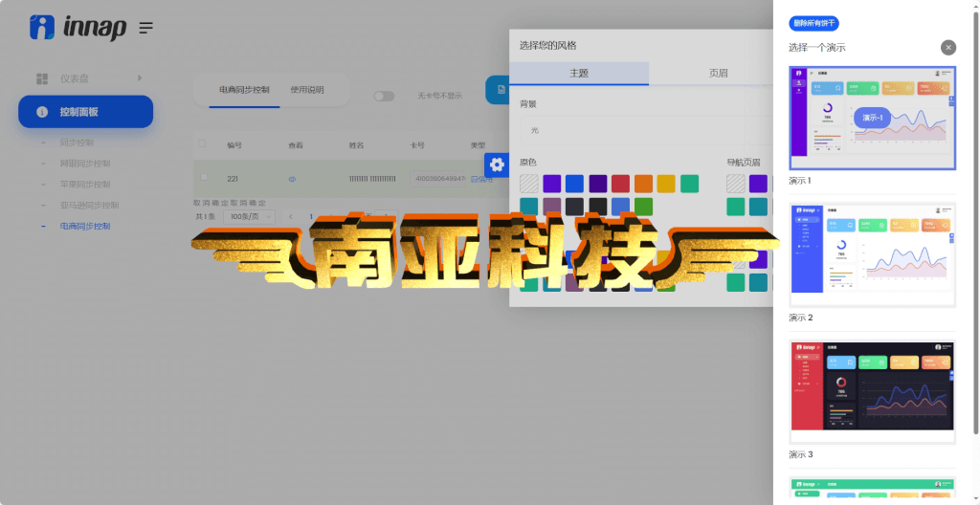Click the 查看 column header

point(296,145)
